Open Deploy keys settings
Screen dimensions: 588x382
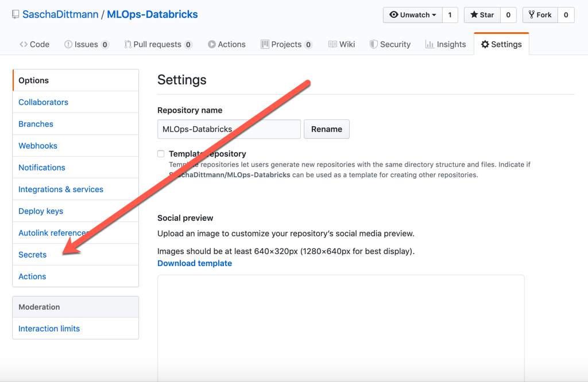click(75, 211)
